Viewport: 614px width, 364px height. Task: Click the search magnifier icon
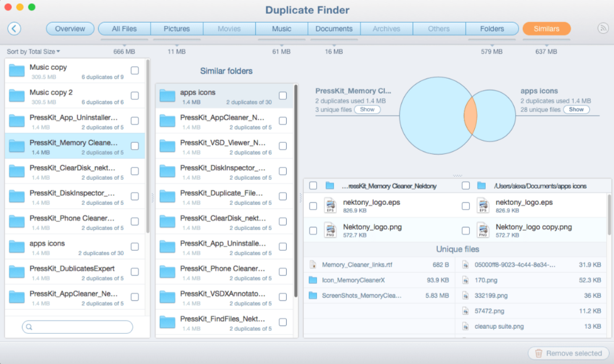pos(29,327)
